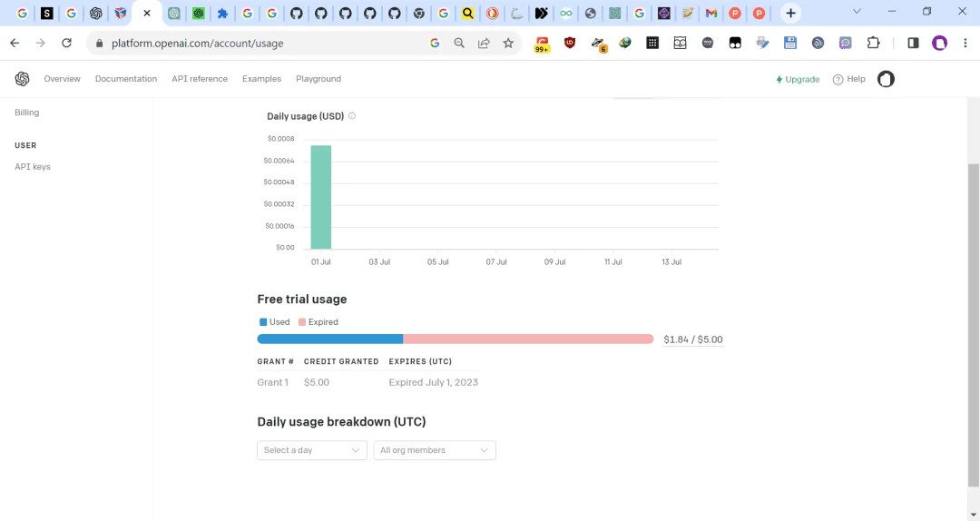
Task: Open the Chrome profile avatar
Action: [939, 43]
